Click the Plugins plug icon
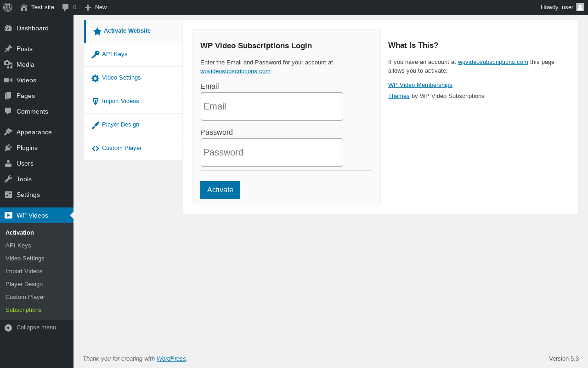Image resolution: width=588 pixels, height=368 pixels. (8, 148)
